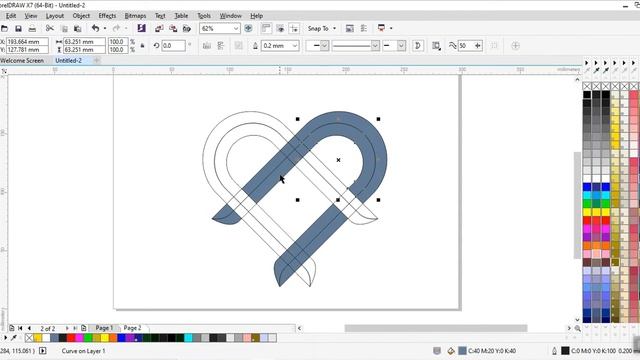Expand the document palette flyout arrow
This screenshot has height=360, width=640.
(5, 338)
